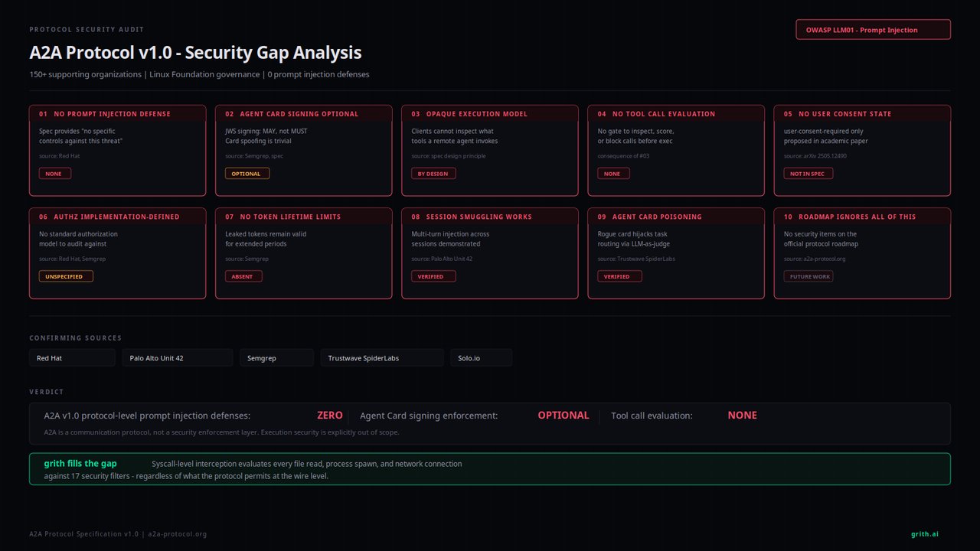Click the VERIFIED badge on Session Smuggling card
The image size is (980, 551).
(433, 275)
